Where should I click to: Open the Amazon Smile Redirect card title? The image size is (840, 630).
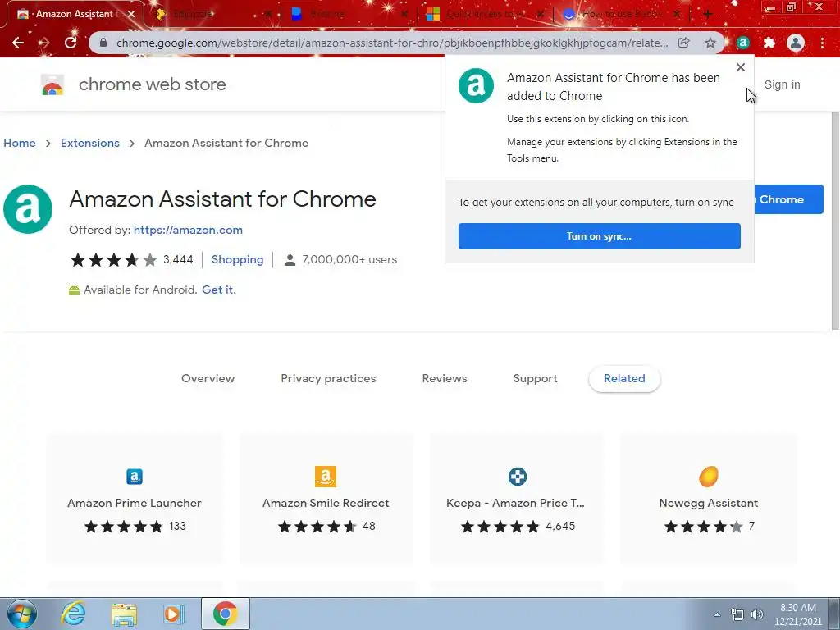326,503
